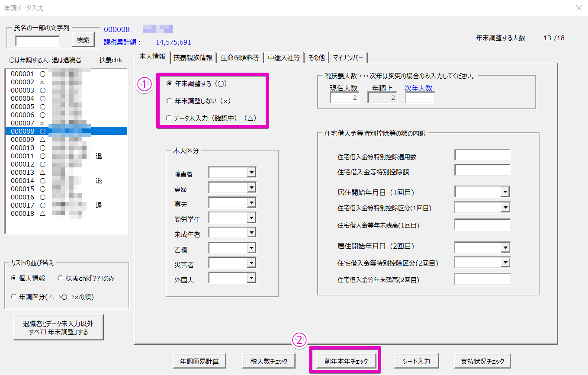This screenshot has width=588, height=375.
Task: Open the 勤労学生 dropdown
Action: pyautogui.click(x=251, y=218)
